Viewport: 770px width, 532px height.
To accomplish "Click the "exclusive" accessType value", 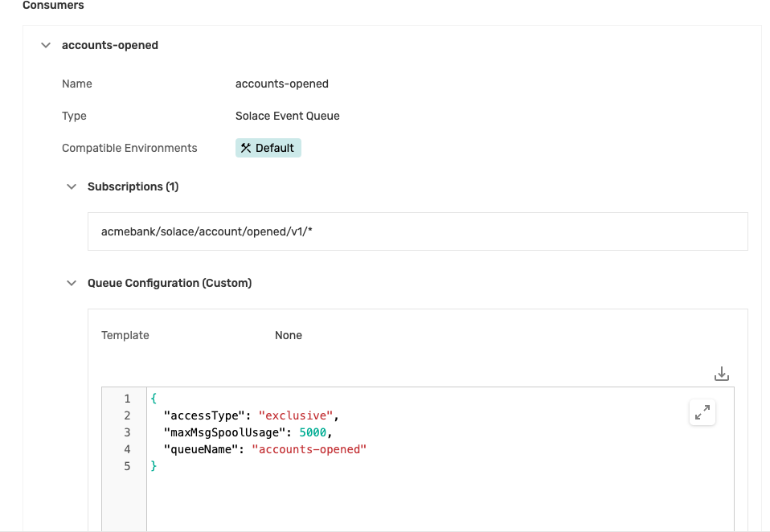I will pyautogui.click(x=295, y=415).
